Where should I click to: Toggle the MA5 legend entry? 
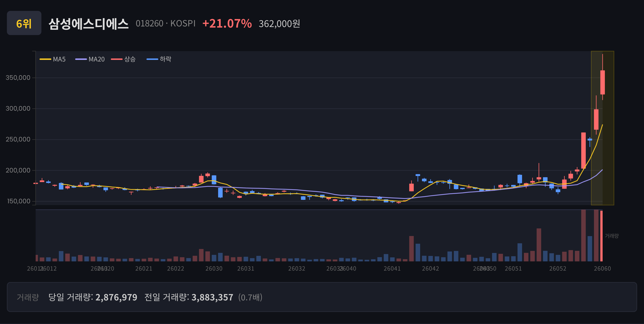click(53, 59)
